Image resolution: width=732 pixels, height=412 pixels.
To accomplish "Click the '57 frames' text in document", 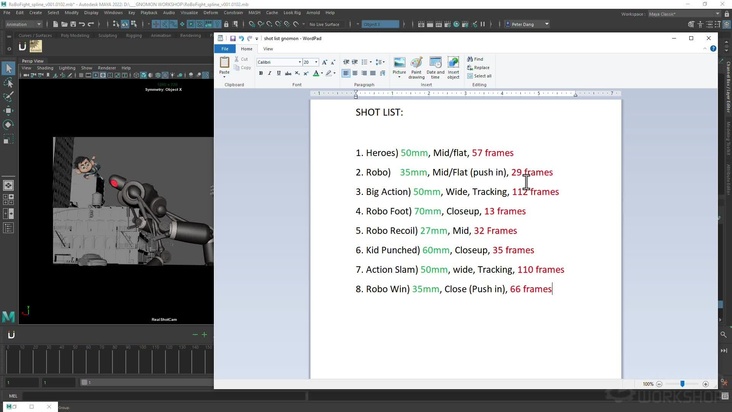I will (x=492, y=153).
